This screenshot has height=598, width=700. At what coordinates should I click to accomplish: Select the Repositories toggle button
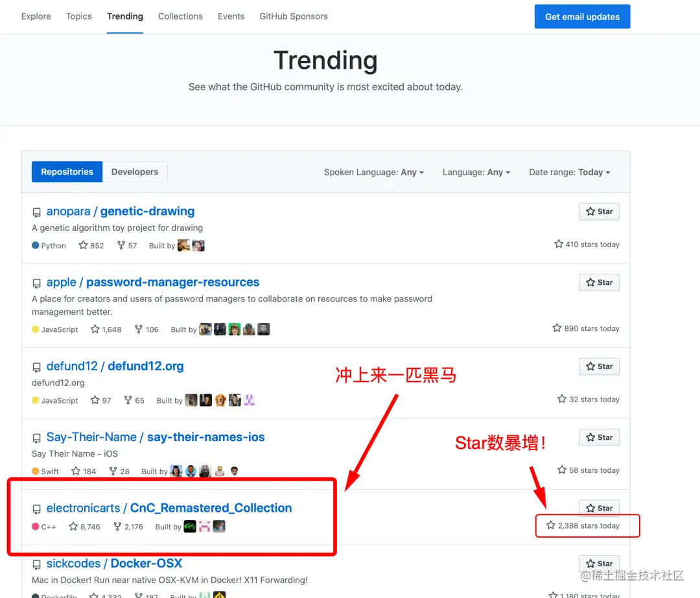pyautogui.click(x=67, y=172)
